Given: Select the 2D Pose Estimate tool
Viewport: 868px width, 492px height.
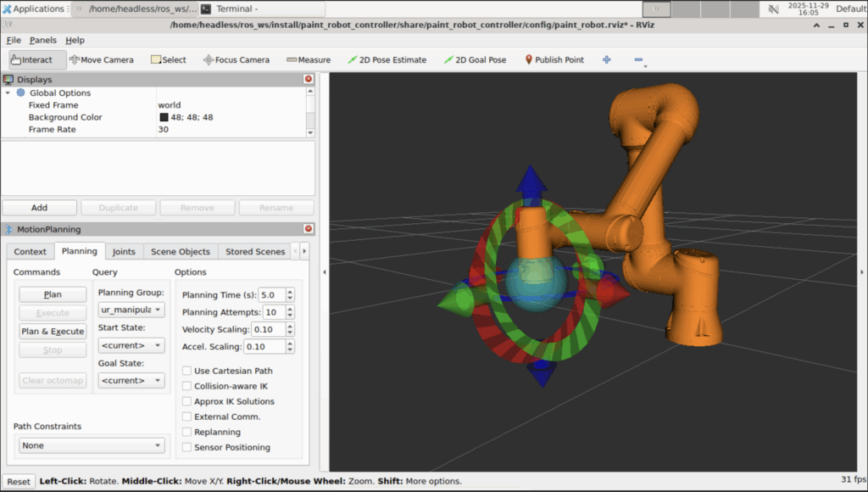Looking at the screenshot, I should (x=387, y=59).
